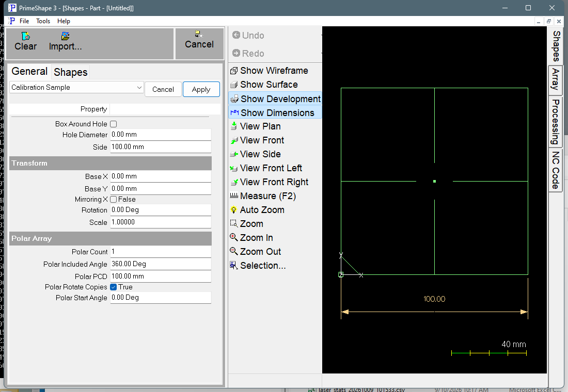Open the File menu
This screenshot has height=392, width=568.
[x=24, y=21]
